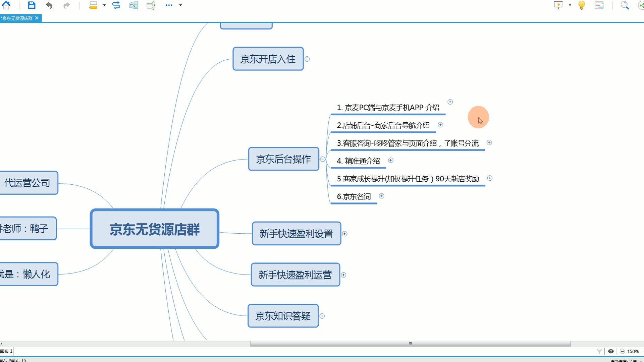Expand the 京东开店入住 subtopic
The width and height of the screenshot is (644, 362).
(x=307, y=59)
